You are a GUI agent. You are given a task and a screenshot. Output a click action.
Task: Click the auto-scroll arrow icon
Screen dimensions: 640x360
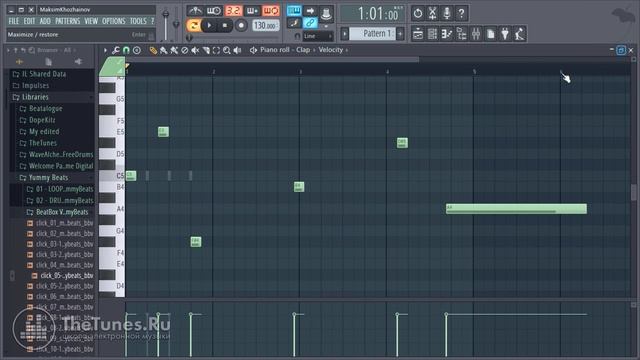pyautogui.click(x=310, y=11)
